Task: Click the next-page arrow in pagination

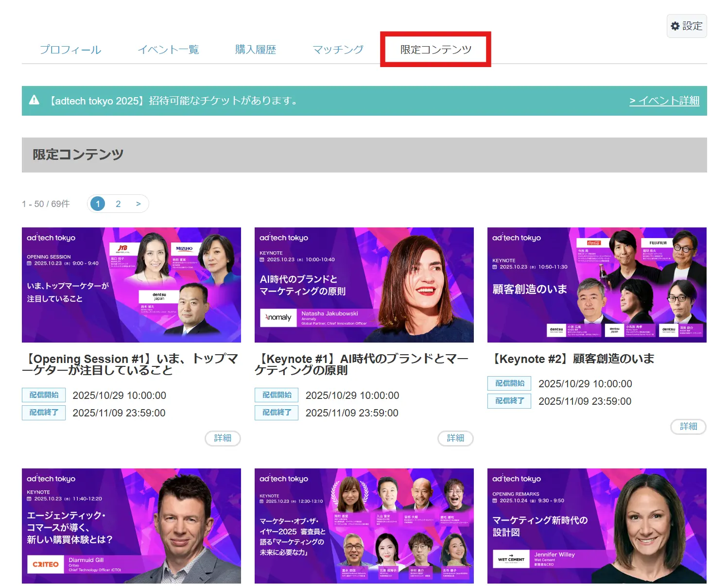Action: [x=139, y=204]
